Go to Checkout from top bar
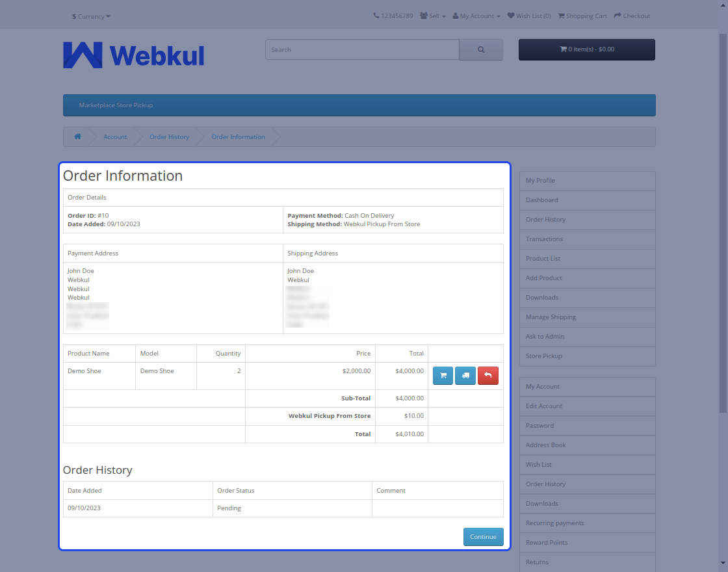This screenshot has height=572, width=728. pos(632,16)
